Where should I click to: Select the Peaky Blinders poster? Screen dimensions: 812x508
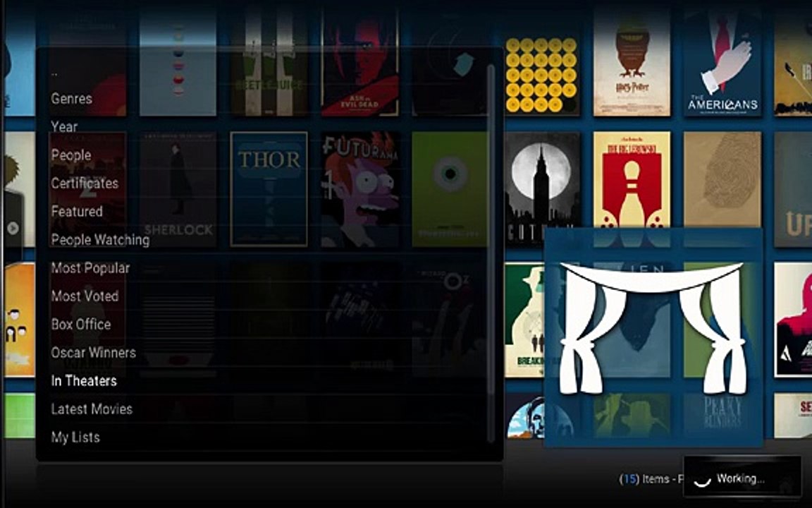click(x=722, y=415)
